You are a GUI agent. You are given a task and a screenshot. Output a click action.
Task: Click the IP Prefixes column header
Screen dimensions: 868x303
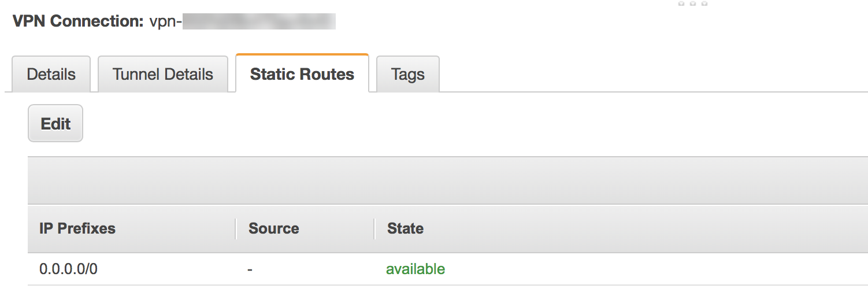point(77,228)
